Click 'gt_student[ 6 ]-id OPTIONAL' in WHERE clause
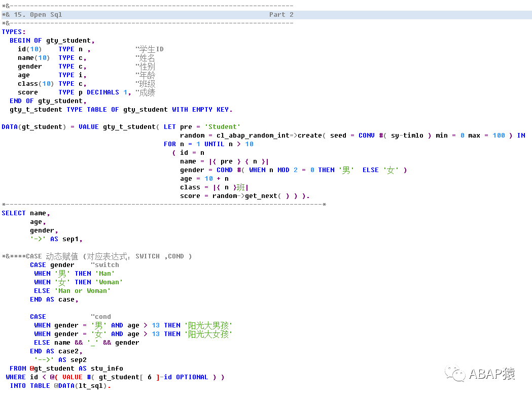532x397 pixels. (153, 377)
